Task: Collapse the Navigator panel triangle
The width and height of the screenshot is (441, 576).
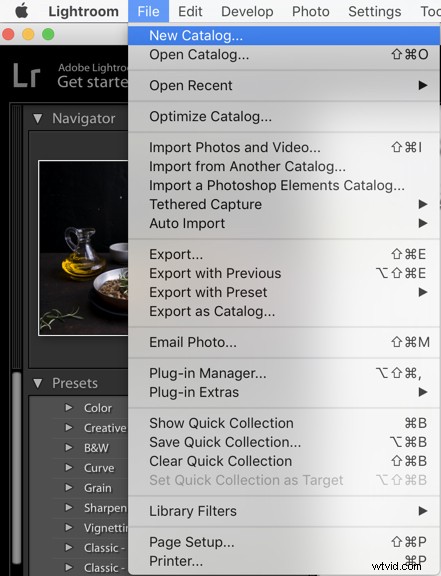Action: coord(37,118)
